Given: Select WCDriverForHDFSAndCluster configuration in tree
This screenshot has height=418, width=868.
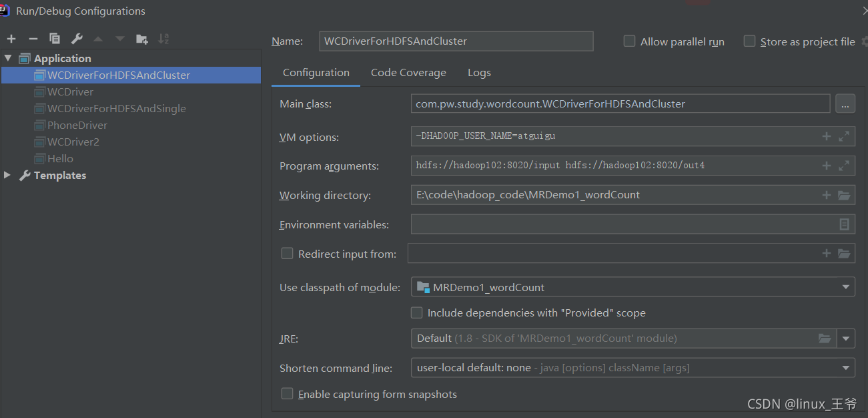Looking at the screenshot, I should [131, 75].
